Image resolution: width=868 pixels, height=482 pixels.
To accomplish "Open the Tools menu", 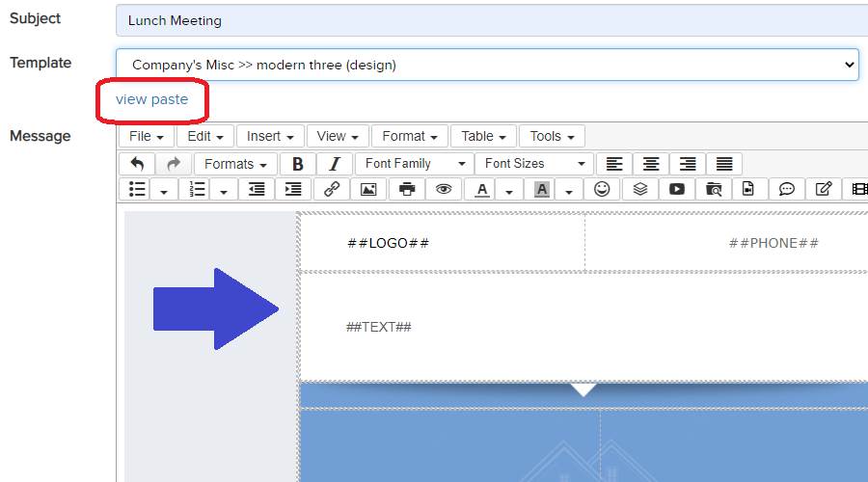I will point(552,136).
